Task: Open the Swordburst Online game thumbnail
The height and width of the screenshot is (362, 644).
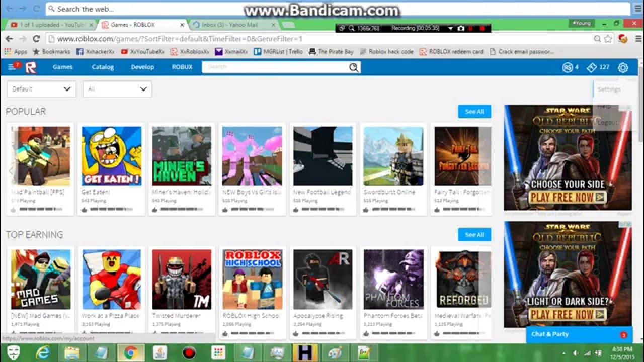Action: tap(393, 156)
